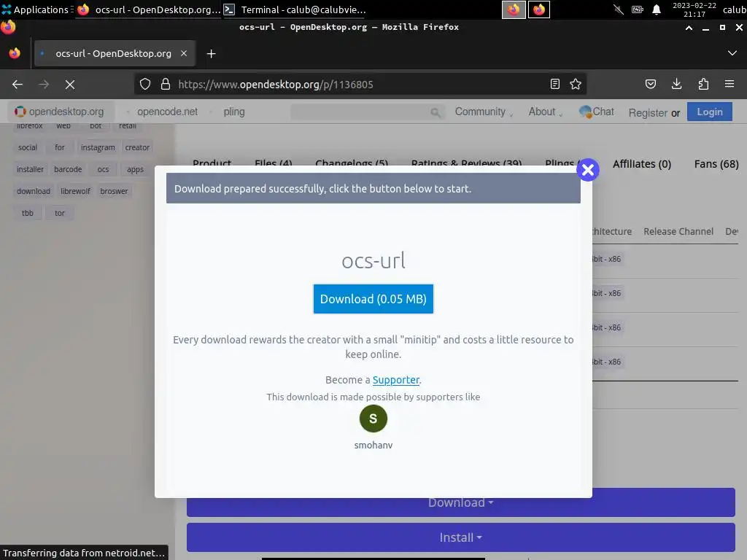Click the clock showing 2023-02-22 21:17
This screenshot has height=560, width=747.
click(x=694, y=9)
